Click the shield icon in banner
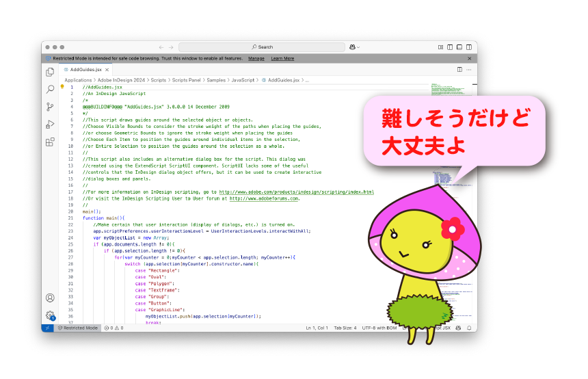This screenshot has width=588, height=379. click(48, 59)
